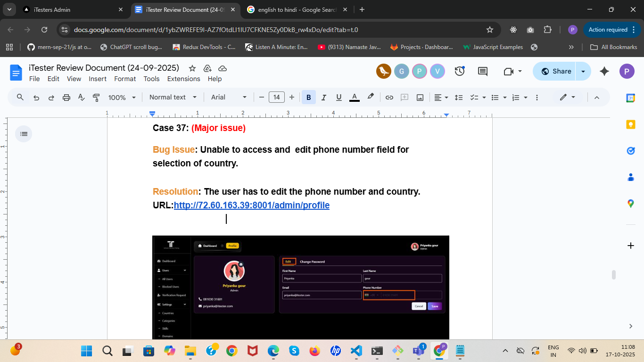Open the admin/profile URL link
The width and height of the screenshot is (644, 362).
point(251,206)
